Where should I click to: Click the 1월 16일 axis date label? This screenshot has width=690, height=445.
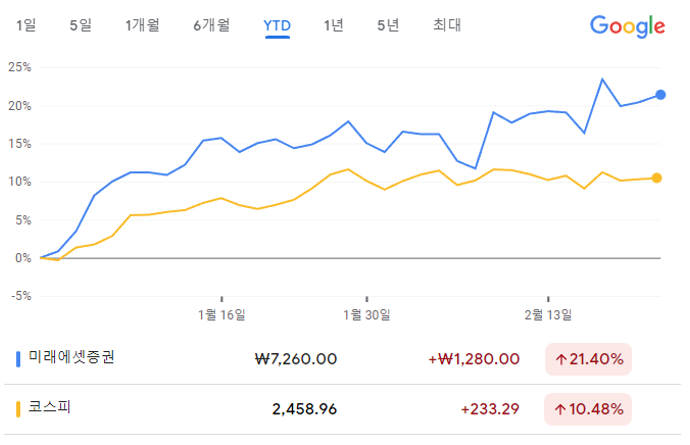tap(222, 314)
